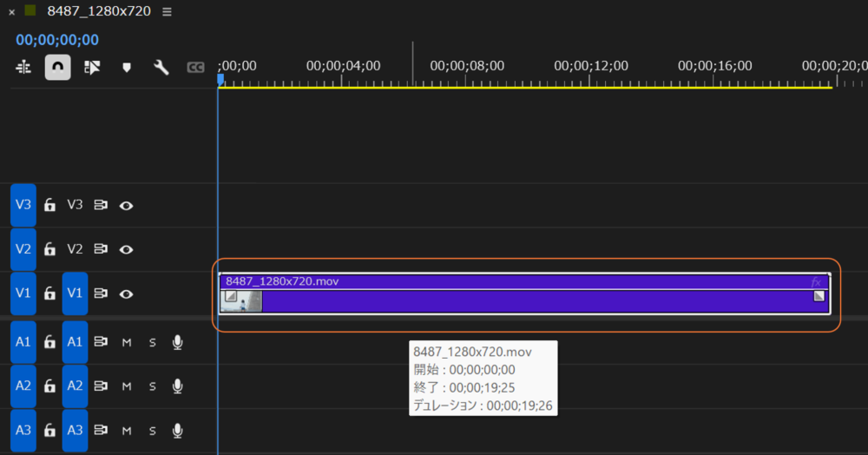Click time ruler at 00;00;08;00
Screen dimensions: 868x455
tap(467, 66)
